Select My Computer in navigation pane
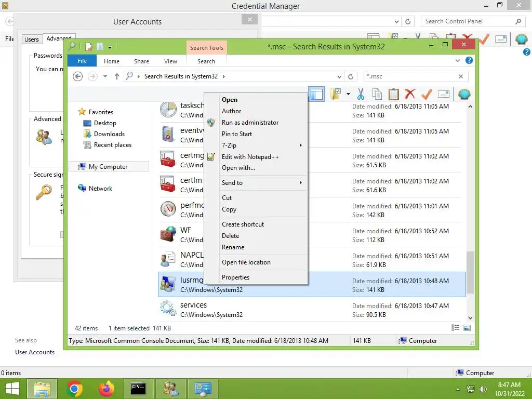The width and height of the screenshot is (532, 399). pyautogui.click(x=108, y=167)
